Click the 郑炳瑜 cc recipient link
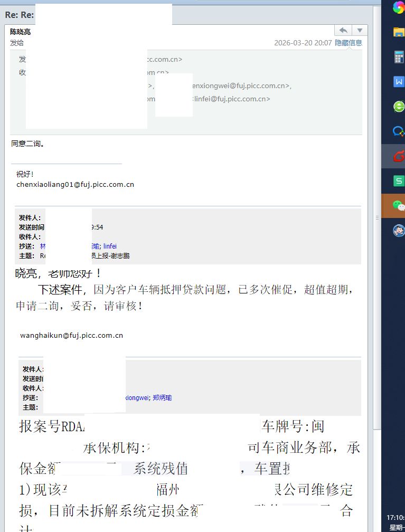Viewport: 405px width, 532px height. tap(162, 398)
